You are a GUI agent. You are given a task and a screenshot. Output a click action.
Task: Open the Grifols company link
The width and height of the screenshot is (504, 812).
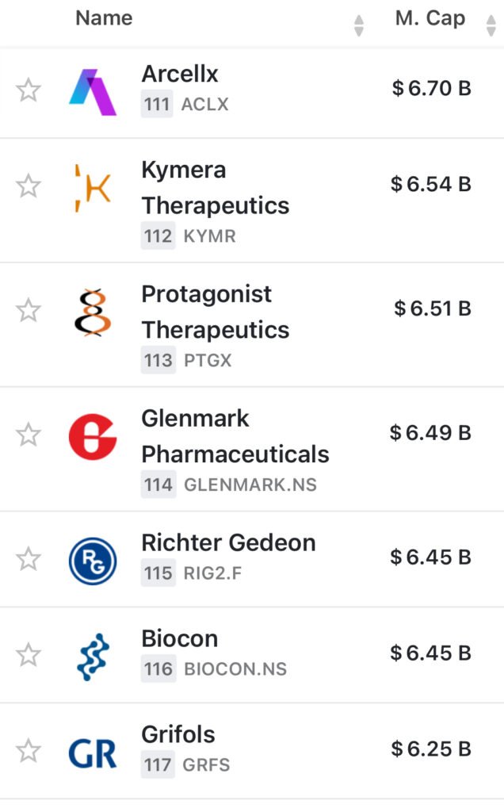click(x=178, y=733)
